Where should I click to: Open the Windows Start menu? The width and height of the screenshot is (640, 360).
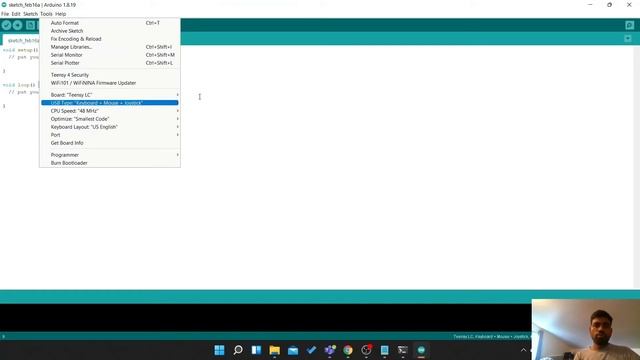219,350
